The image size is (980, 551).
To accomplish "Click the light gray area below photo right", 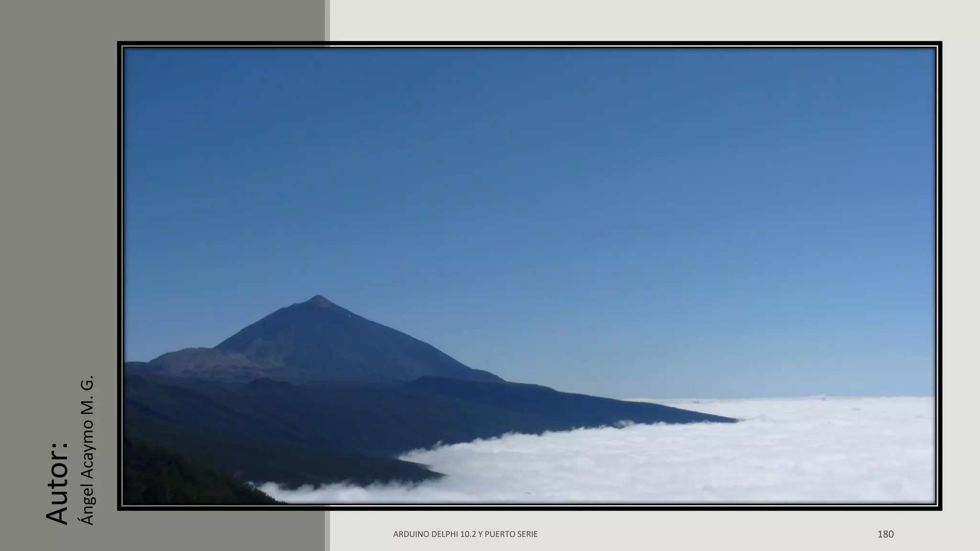I will 718,531.
